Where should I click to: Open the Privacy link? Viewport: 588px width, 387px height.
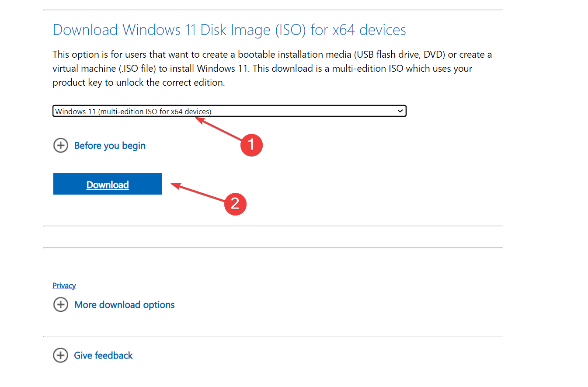tap(64, 286)
